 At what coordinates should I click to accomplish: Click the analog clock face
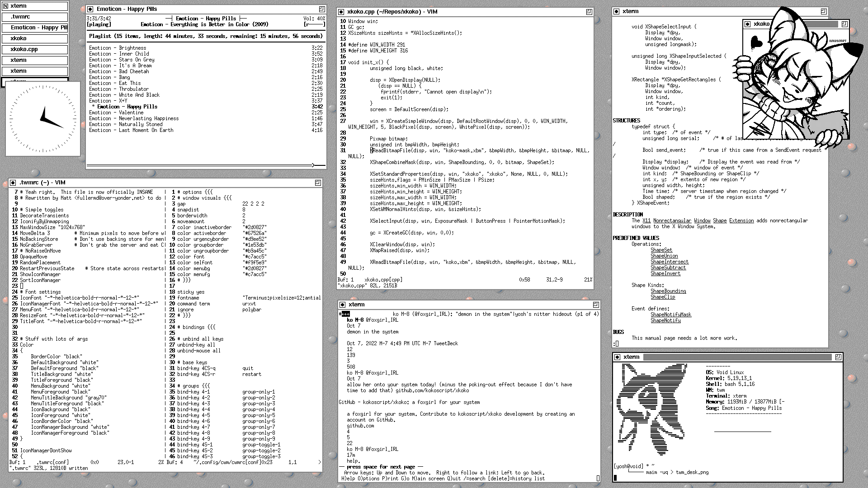pyautogui.click(x=42, y=118)
